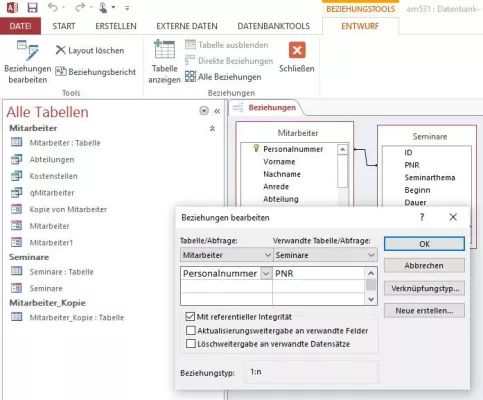This screenshot has width=483, height=400.
Task: Toggle Mit referentieller Integrität checkbox
Action: click(x=190, y=316)
